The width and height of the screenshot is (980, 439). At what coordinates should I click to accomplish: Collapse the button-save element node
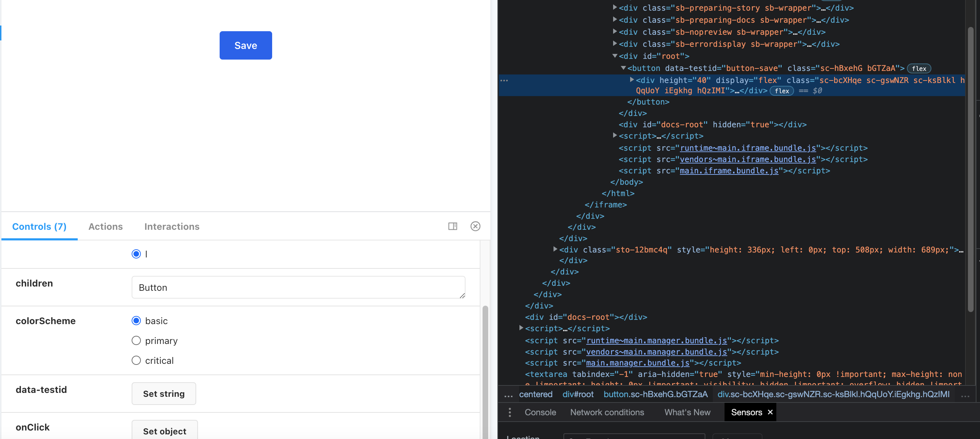coord(623,68)
